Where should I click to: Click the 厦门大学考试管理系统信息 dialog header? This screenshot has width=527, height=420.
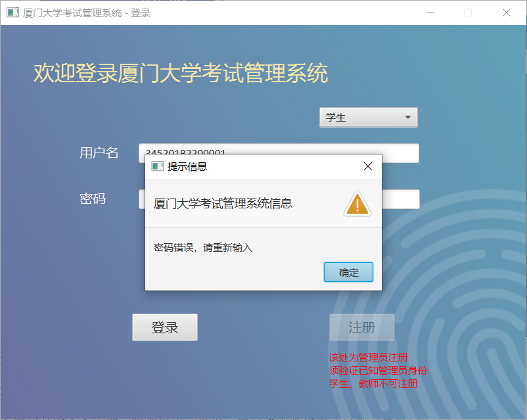[223, 204]
